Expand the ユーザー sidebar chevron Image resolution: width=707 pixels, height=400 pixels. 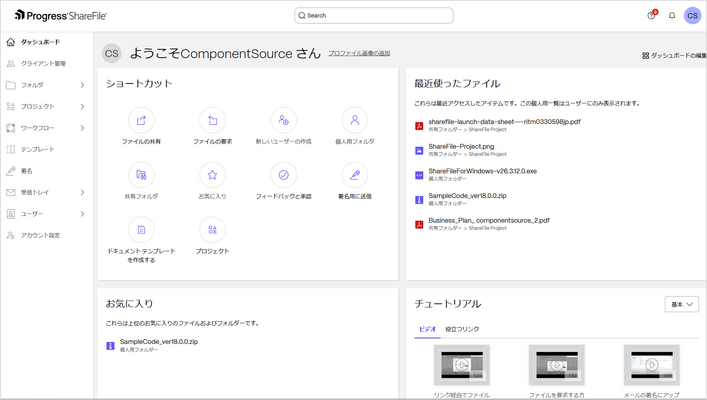click(x=82, y=214)
